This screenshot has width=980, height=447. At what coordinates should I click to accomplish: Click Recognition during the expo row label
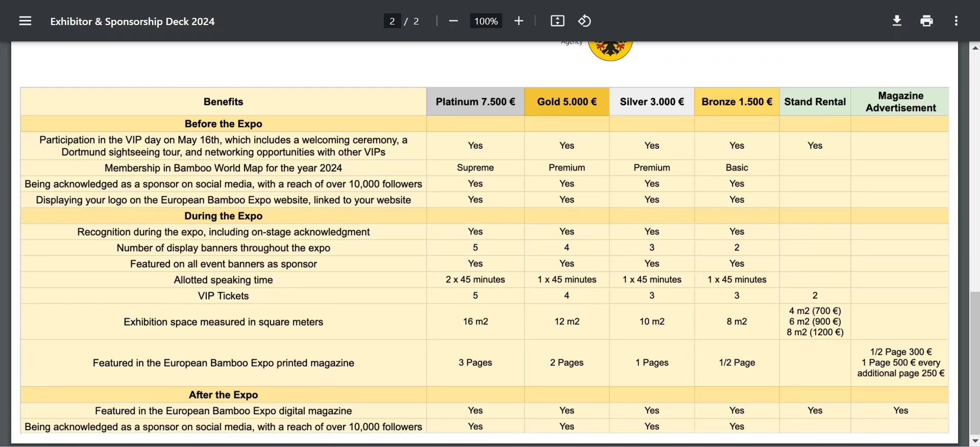(223, 232)
